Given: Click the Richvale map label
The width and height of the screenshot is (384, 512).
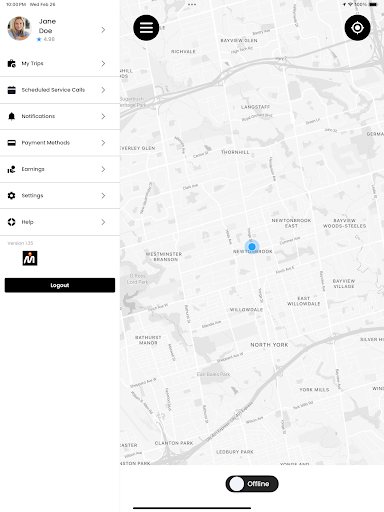Looking at the screenshot, I should (183, 52).
